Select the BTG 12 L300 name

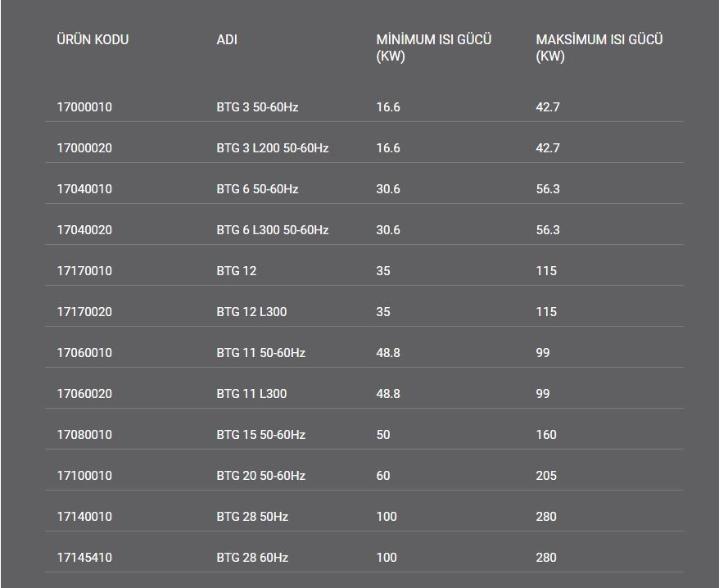click(251, 312)
